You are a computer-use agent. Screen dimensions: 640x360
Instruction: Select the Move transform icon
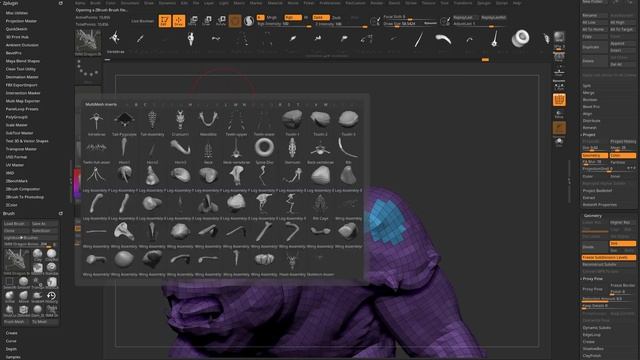[193, 20]
